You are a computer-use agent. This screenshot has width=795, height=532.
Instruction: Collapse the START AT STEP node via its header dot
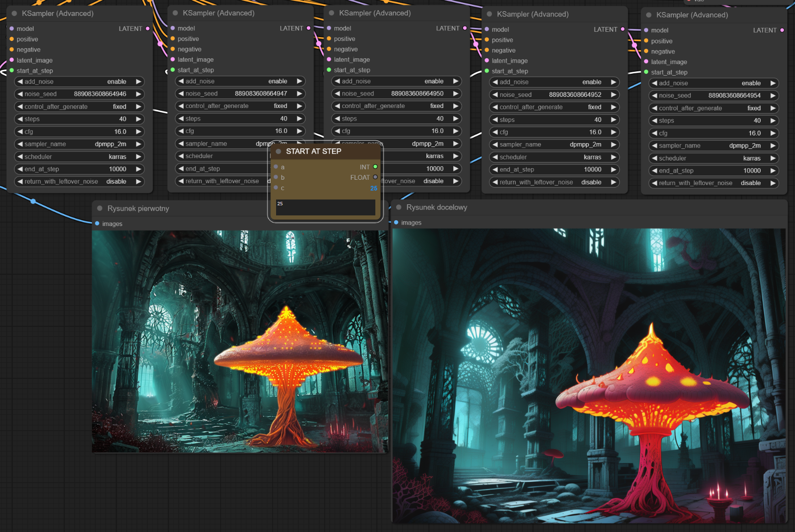coord(278,151)
